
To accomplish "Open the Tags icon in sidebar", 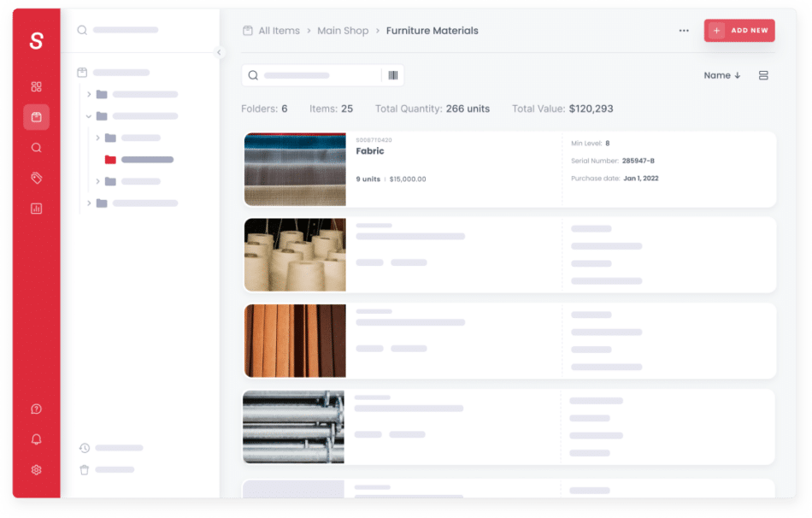I will (x=36, y=178).
